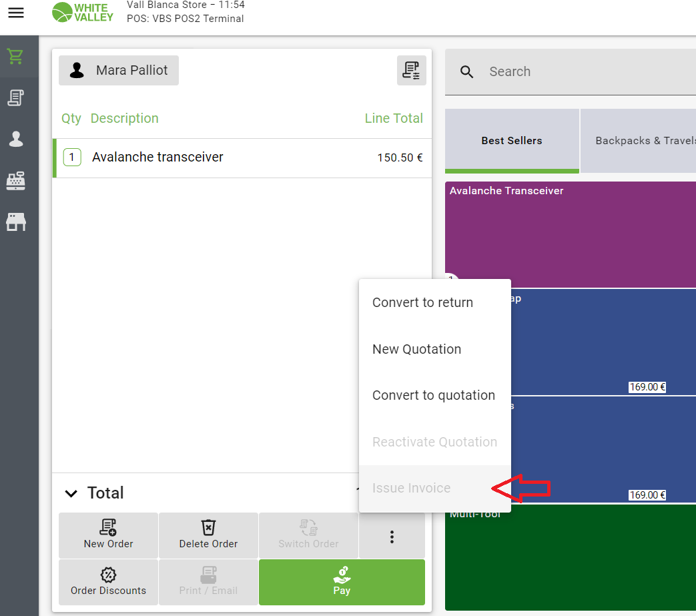Open the store sidebar icon
The image size is (696, 616).
click(x=16, y=222)
